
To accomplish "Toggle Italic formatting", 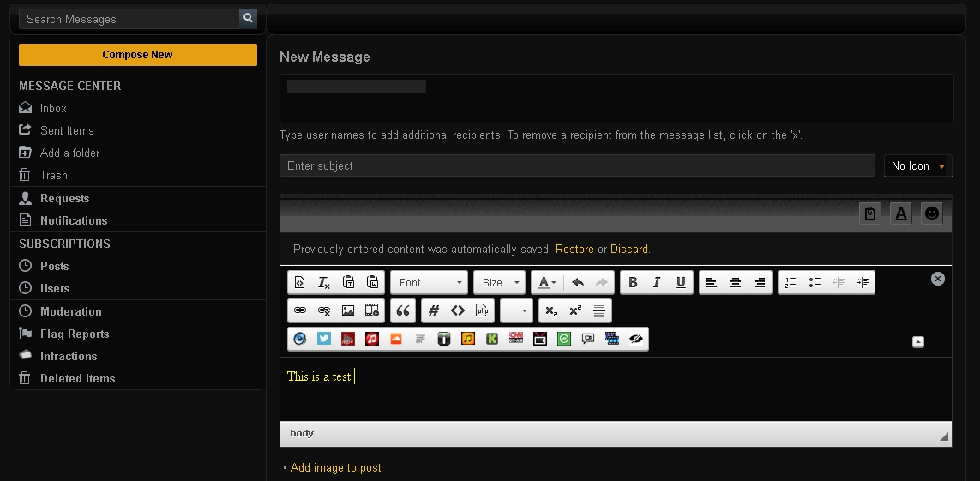I will coord(657,282).
